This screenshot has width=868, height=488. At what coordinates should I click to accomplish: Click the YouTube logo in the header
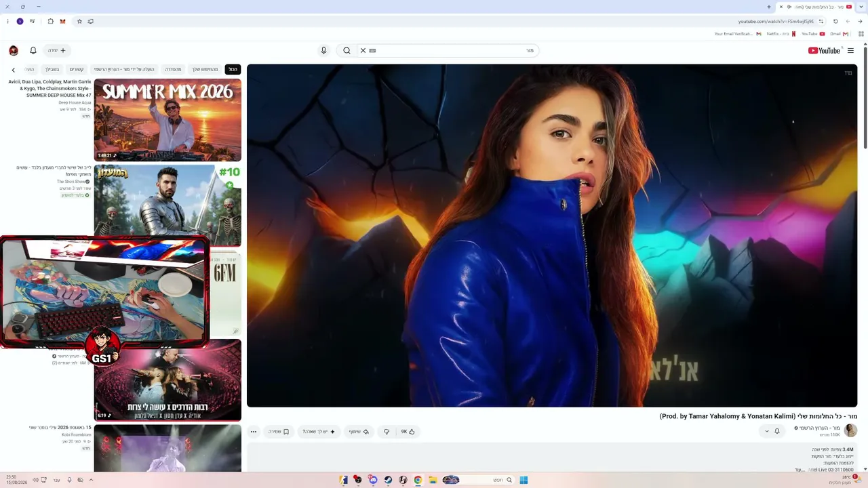pyautogui.click(x=824, y=50)
